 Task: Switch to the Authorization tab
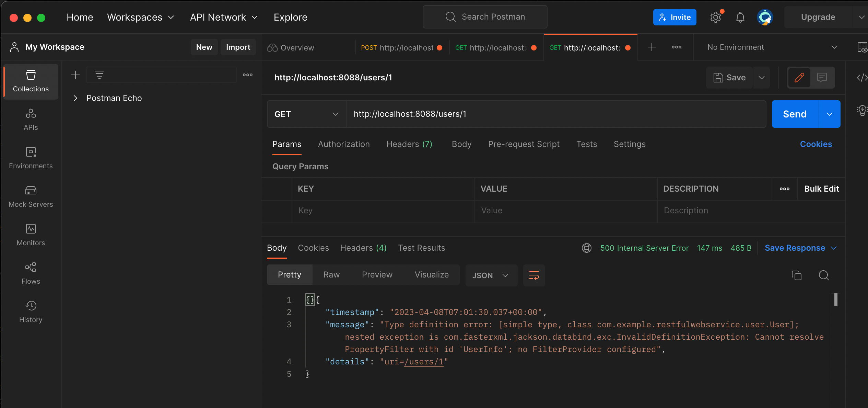tap(344, 144)
